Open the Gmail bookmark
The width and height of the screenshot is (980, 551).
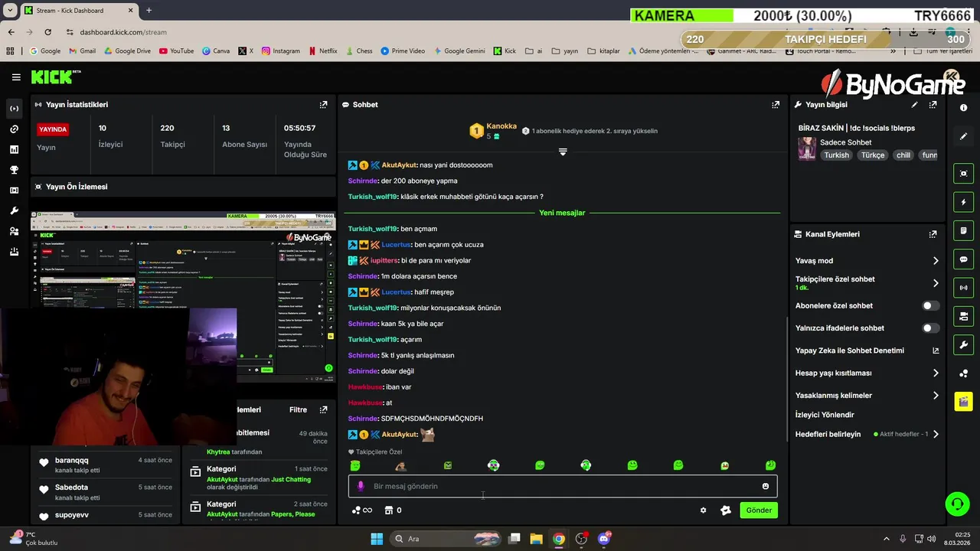pyautogui.click(x=82, y=51)
